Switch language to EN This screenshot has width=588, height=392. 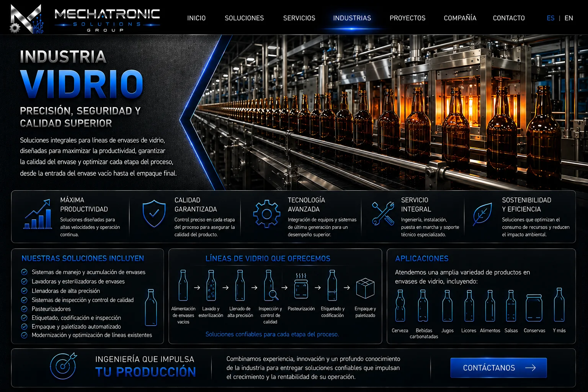point(569,18)
